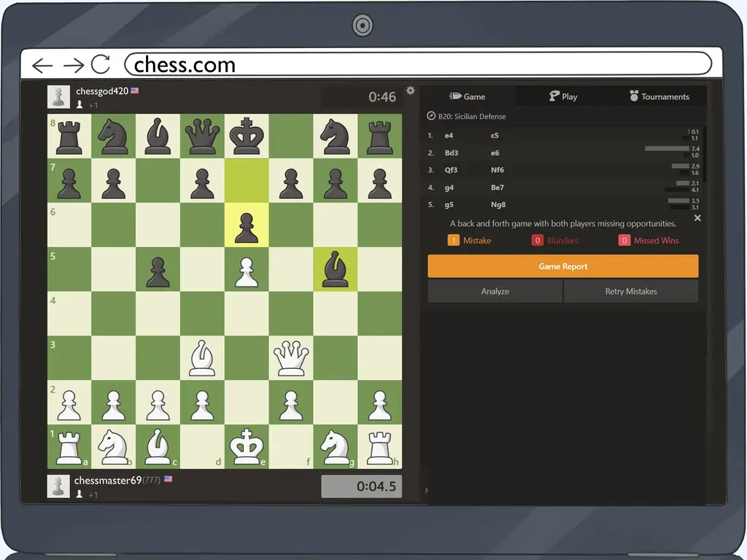The width and height of the screenshot is (747, 560).
Task: Open chessgod420's avatar
Action: click(58, 97)
